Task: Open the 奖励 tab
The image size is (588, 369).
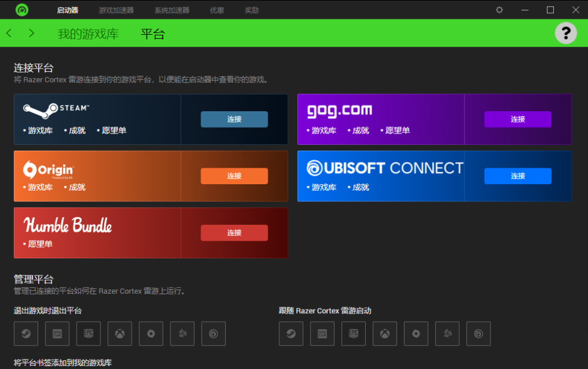Action: point(252,10)
